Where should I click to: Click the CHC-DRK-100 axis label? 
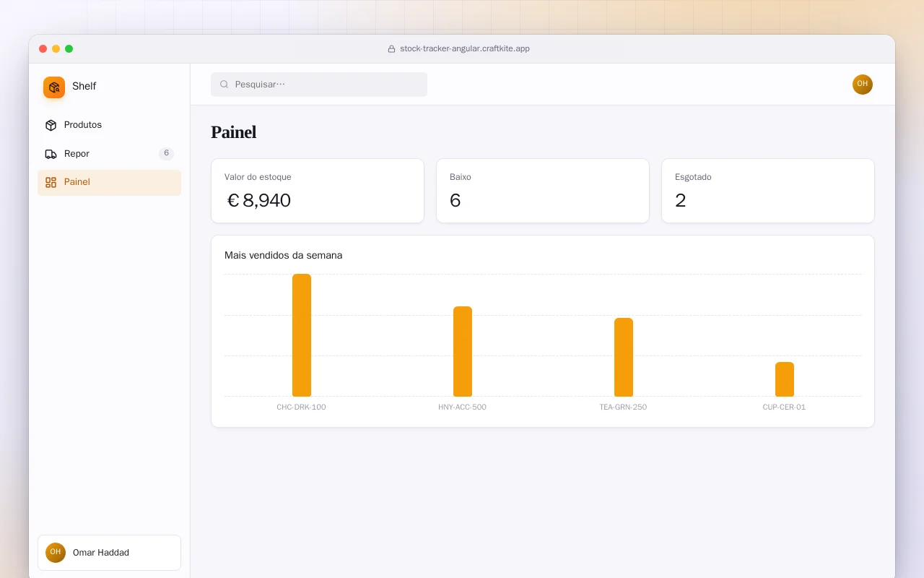coord(301,407)
